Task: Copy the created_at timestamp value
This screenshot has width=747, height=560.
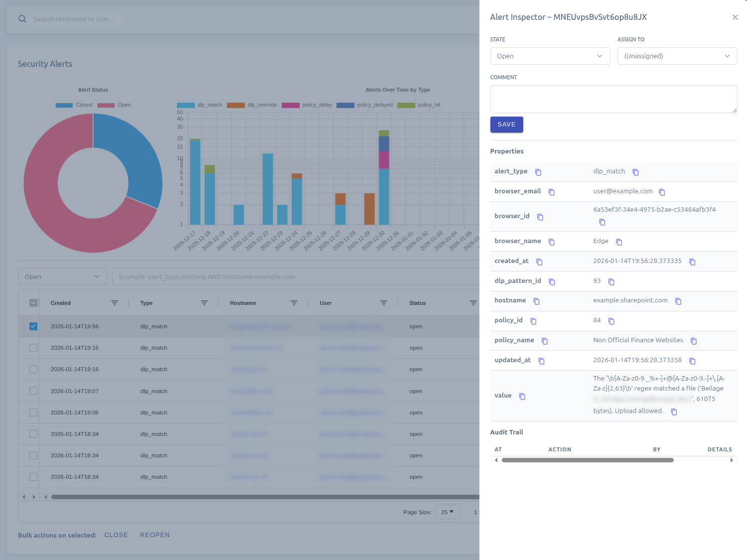Action: [x=692, y=262]
